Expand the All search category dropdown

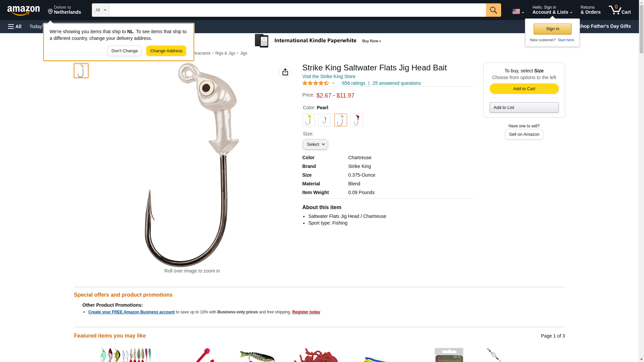click(101, 10)
